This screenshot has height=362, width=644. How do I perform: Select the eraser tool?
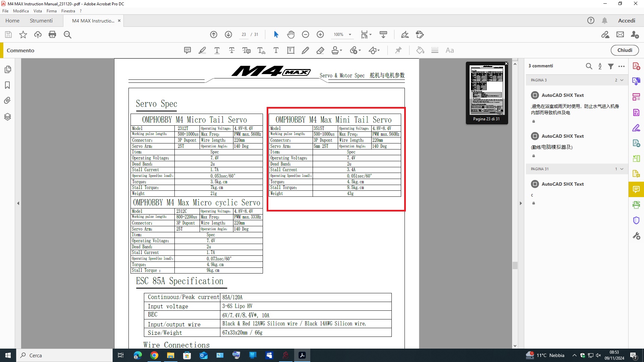[320, 50]
